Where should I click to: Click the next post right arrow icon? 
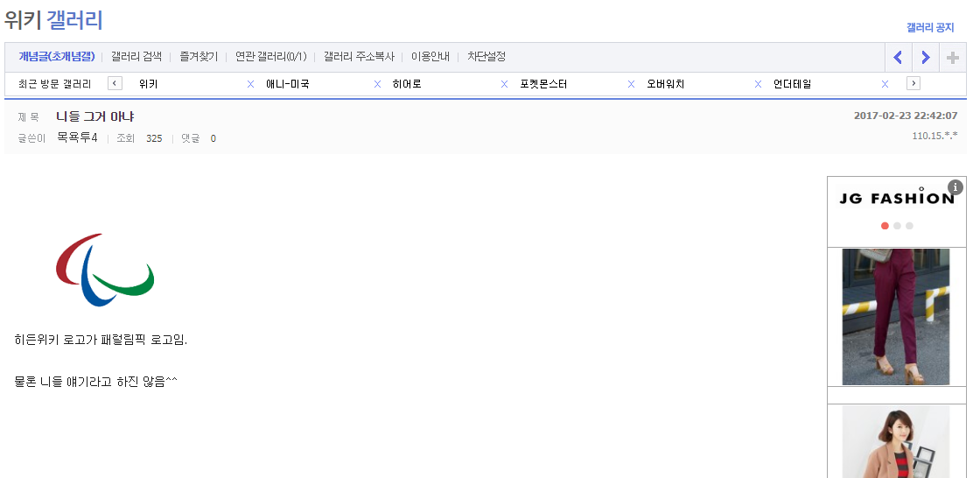926,58
